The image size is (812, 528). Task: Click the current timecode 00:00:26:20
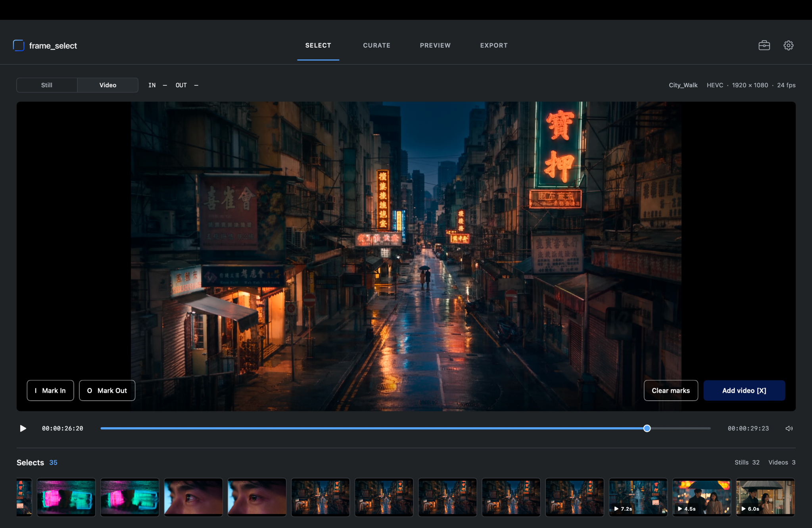pyautogui.click(x=63, y=428)
